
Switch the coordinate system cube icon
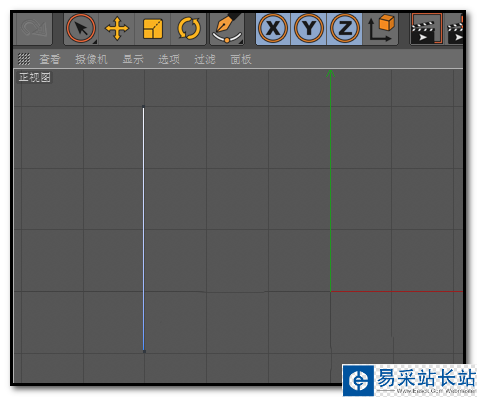(381, 29)
